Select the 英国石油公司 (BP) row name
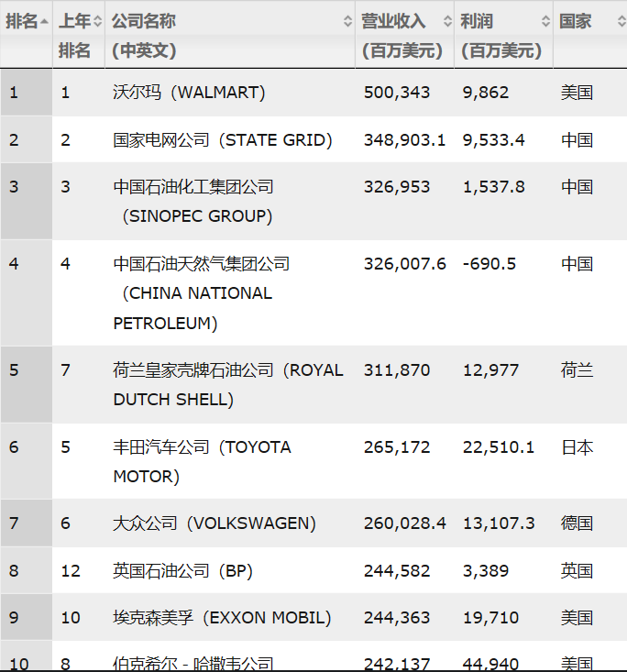This screenshot has width=627, height=672. [182, 571]
